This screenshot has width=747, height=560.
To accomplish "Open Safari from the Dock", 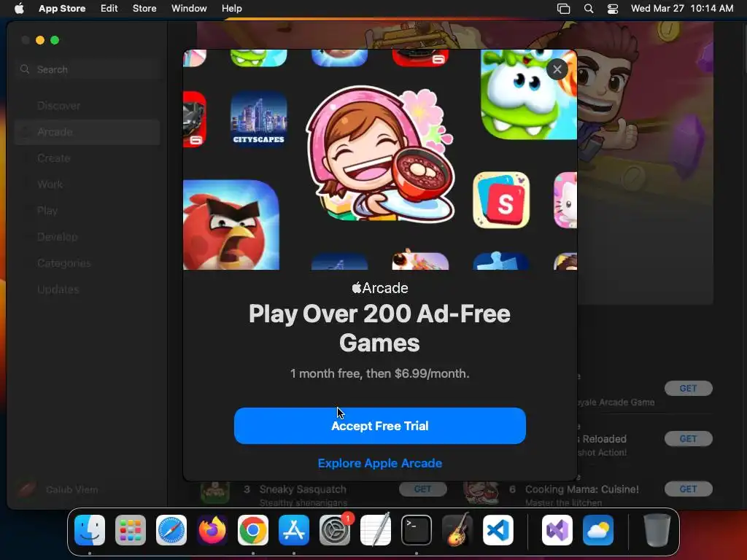I will pyautogui.click(x=171, y=530).
